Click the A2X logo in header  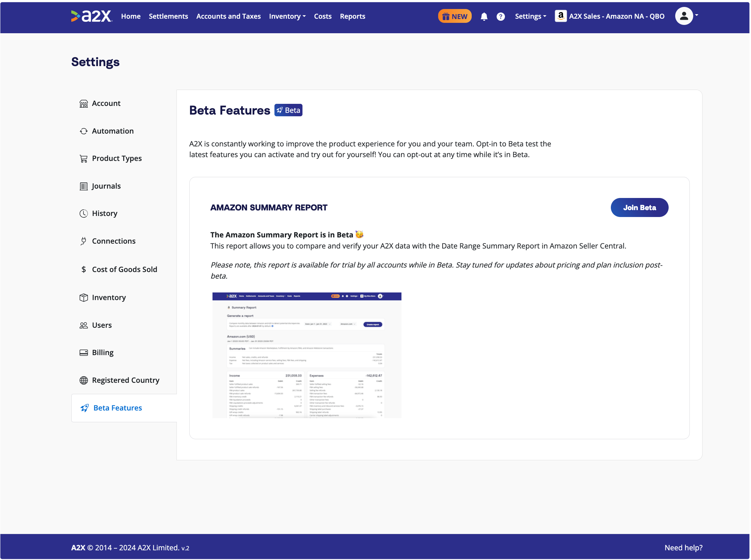pos(92,16)
